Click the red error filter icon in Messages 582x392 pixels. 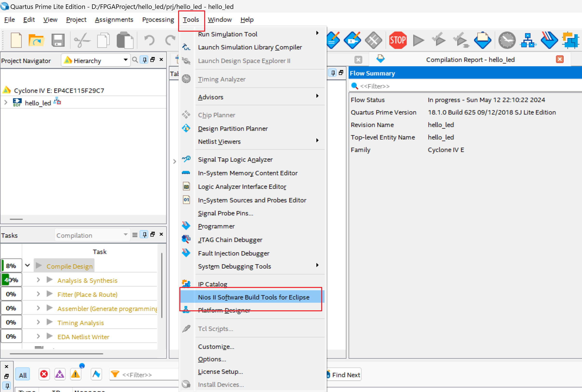coord(44,374)
